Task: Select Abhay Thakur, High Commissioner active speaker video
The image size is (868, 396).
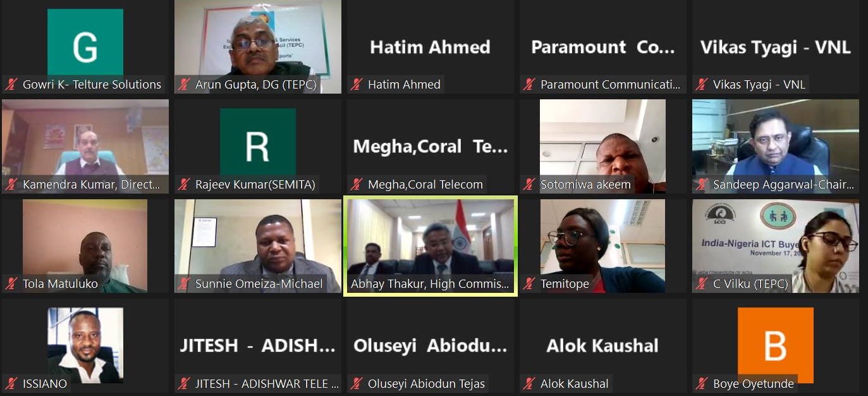Action: tap(431, 245)
